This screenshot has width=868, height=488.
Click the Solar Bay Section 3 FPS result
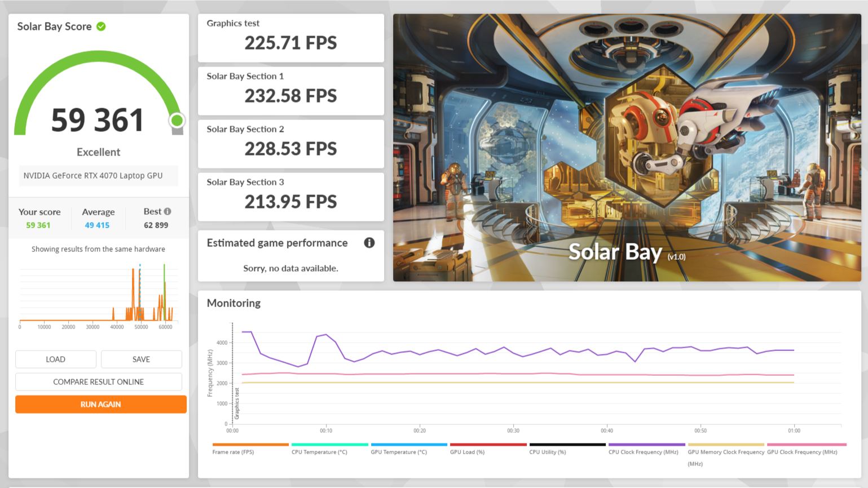pyautogui.click(x=291, y=197)
